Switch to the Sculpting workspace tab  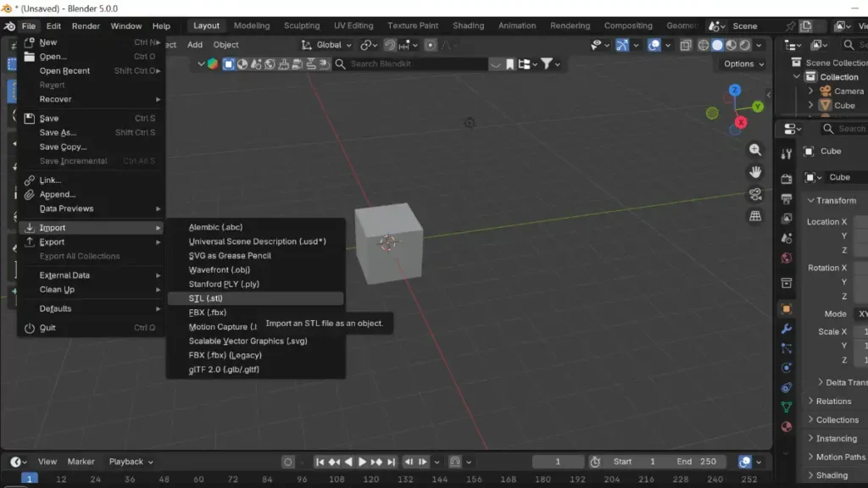coord(302,25)
